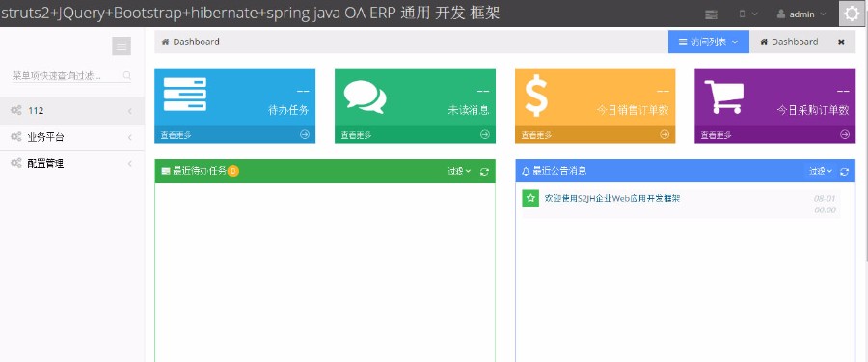Close the Dashboard tab with X
This screenshot has width=868, height=362.
841,42
